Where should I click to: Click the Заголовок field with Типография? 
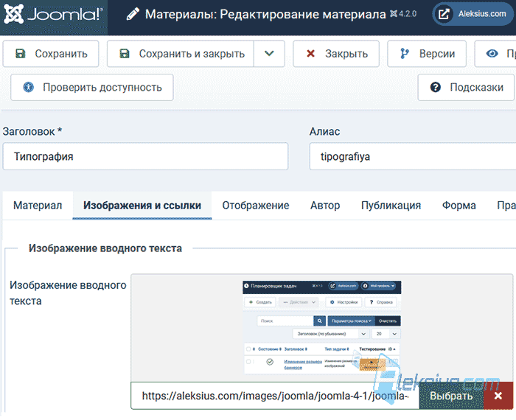145,156
